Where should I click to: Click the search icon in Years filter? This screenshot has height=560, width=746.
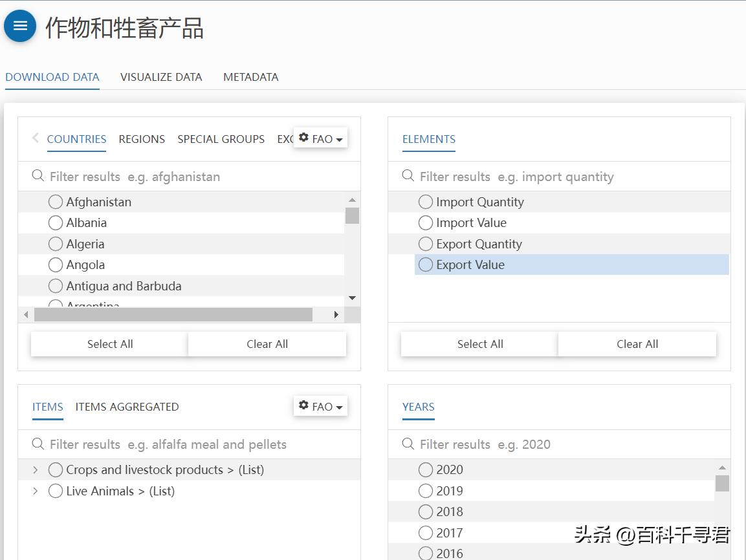click(x=408, y=444)
